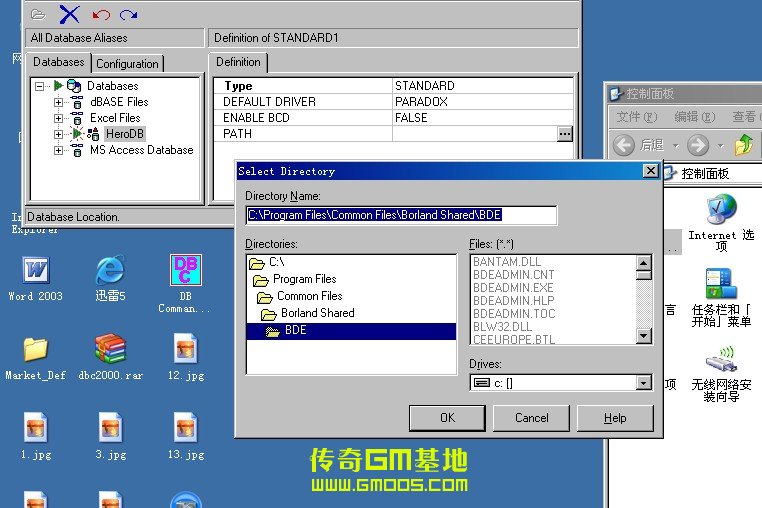Select the 13.jpg desktop file

pos(186,427)
